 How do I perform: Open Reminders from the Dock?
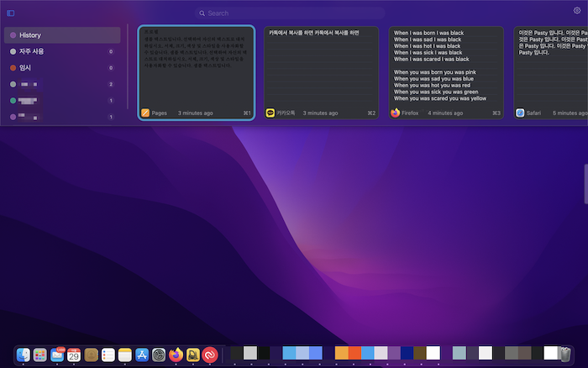click(x=108, y=355)
